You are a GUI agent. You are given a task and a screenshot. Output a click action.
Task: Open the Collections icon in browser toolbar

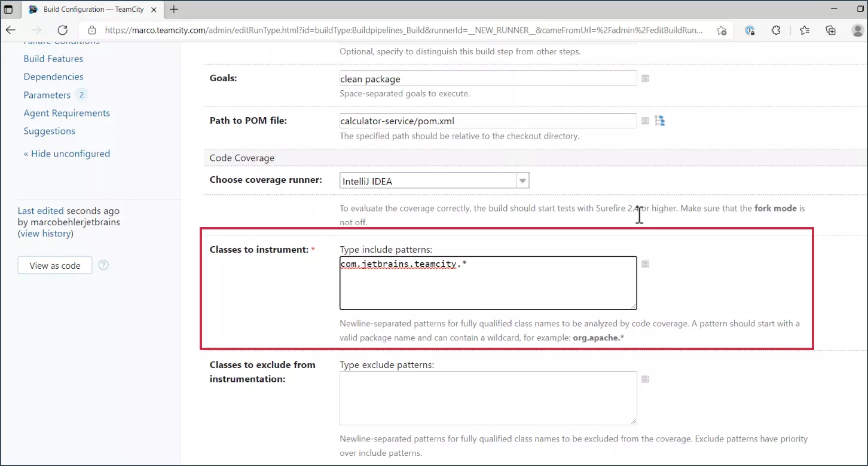tap(830, 30)
